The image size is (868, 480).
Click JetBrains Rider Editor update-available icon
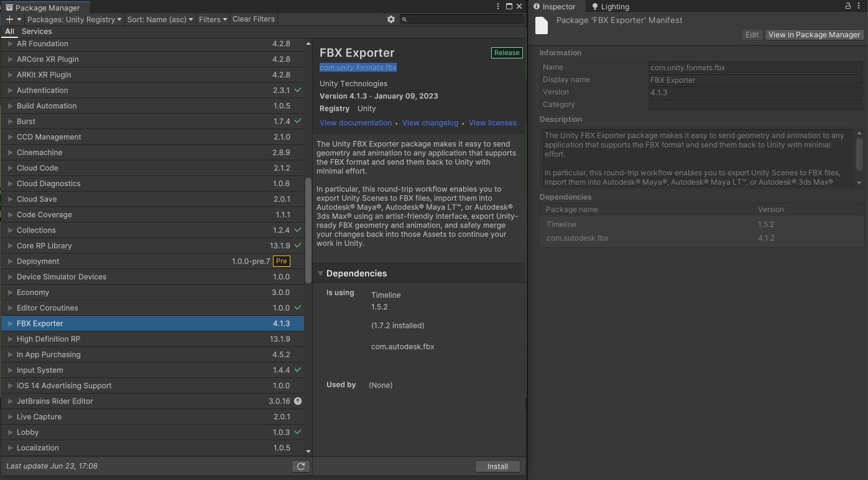(x=298, y=401)
